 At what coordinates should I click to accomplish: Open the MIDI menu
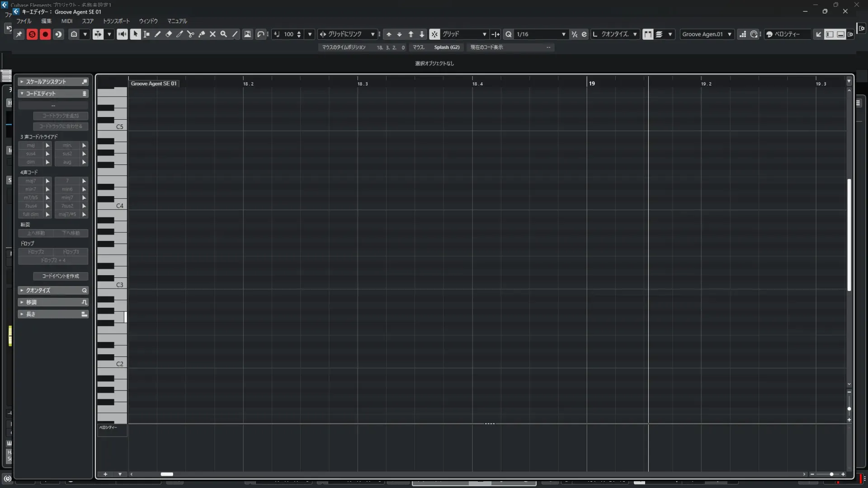coord(67,21)
